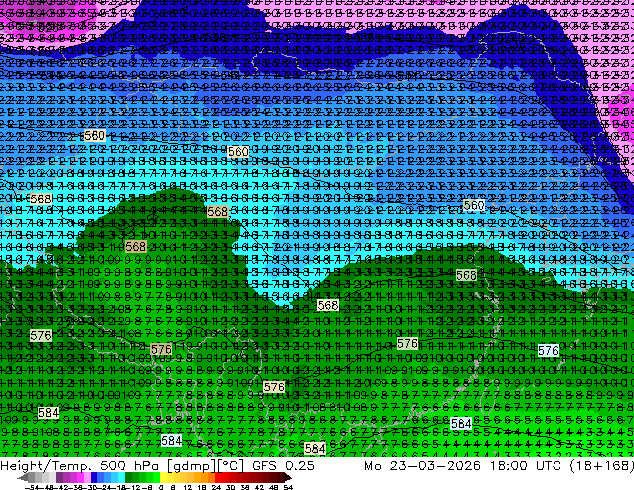The width and height of the screenshot is (634, 490).
Task: Click the '(18+168)' forecast hour text
Action: coord(601,466)
